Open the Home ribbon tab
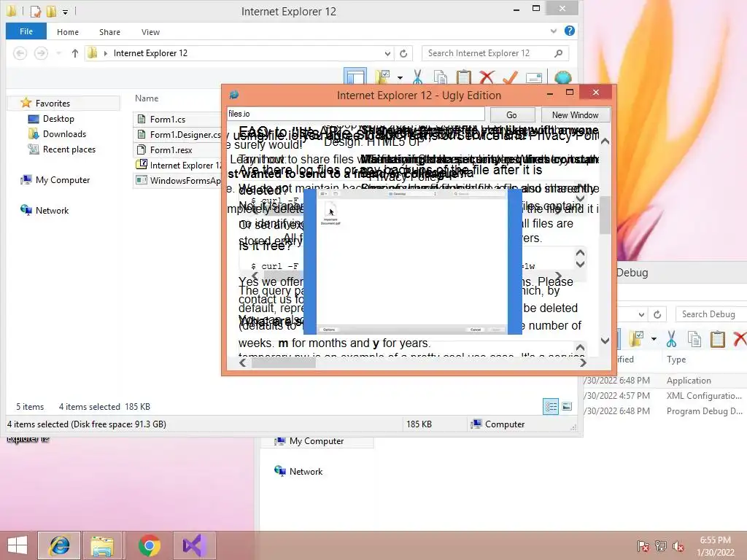 (x=68, y=32)
